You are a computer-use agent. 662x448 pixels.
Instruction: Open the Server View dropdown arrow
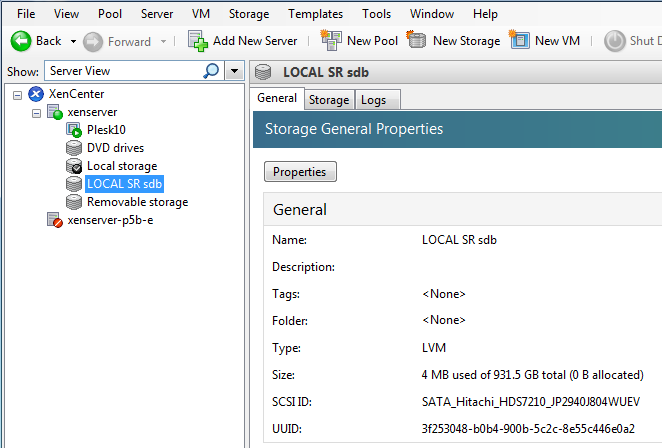pos(234,72)
